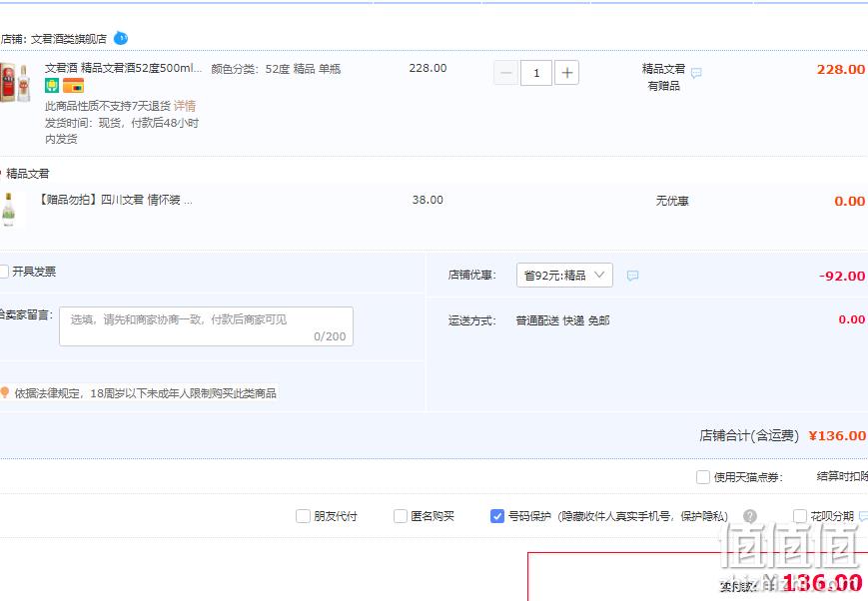Viewport: 868px width, 601px height.
Task: Enable the 花呗分期 installment checkbox
Action: pyautogui.click(x=800, y=516)
